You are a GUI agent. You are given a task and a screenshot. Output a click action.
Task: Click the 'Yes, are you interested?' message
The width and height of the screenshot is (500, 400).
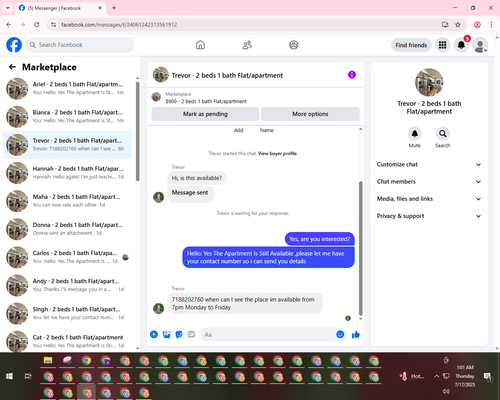320,239
